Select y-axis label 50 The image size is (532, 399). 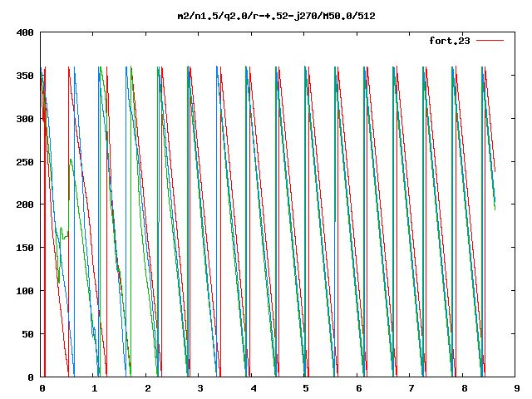[x=27, y=334]
